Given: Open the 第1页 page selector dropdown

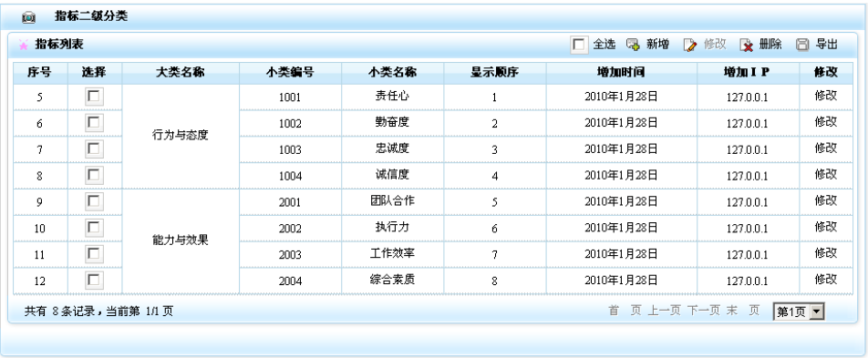Looking at the screenshot, I should click(x=799, y=312).
